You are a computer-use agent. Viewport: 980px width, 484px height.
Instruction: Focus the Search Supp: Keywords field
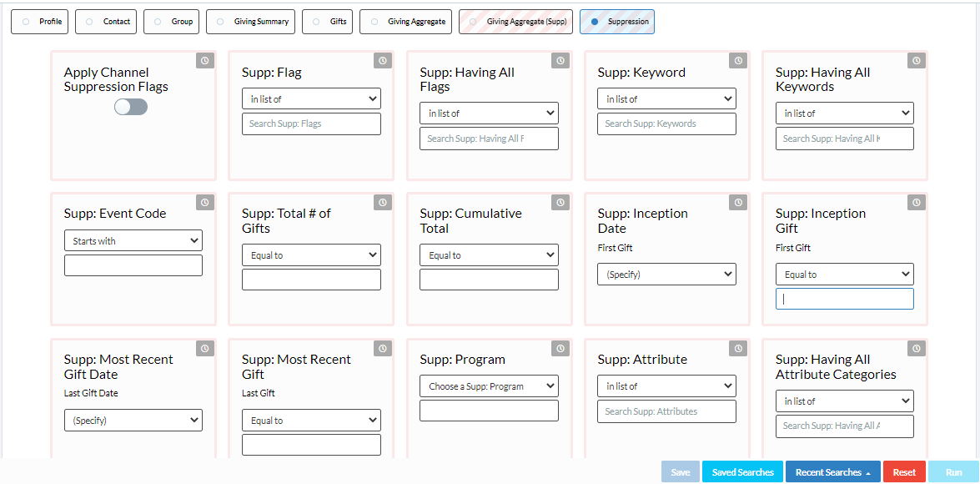(x=666, y=124)
